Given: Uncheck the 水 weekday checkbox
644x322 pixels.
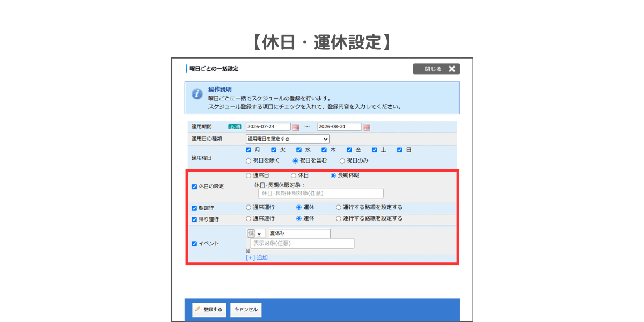Looking at the screenshot, I should (x=299, y=150).
